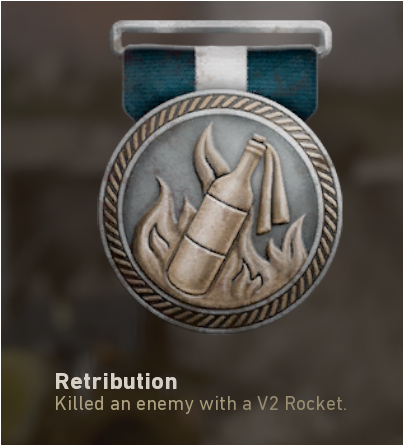The width and height of the screenshot is (403, 445).
Task: Click the right teal ribbon stripe
Action: click(x=282, y=78)
